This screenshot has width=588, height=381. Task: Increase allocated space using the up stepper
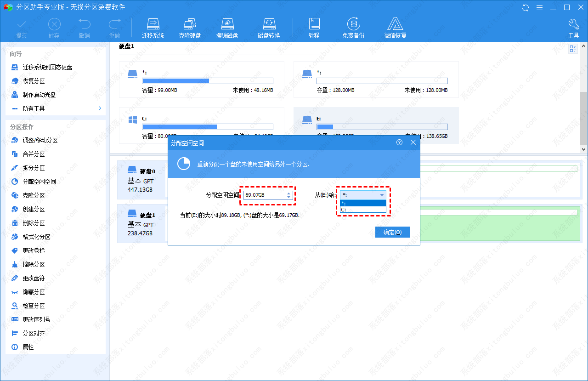(x=288, y=193)
